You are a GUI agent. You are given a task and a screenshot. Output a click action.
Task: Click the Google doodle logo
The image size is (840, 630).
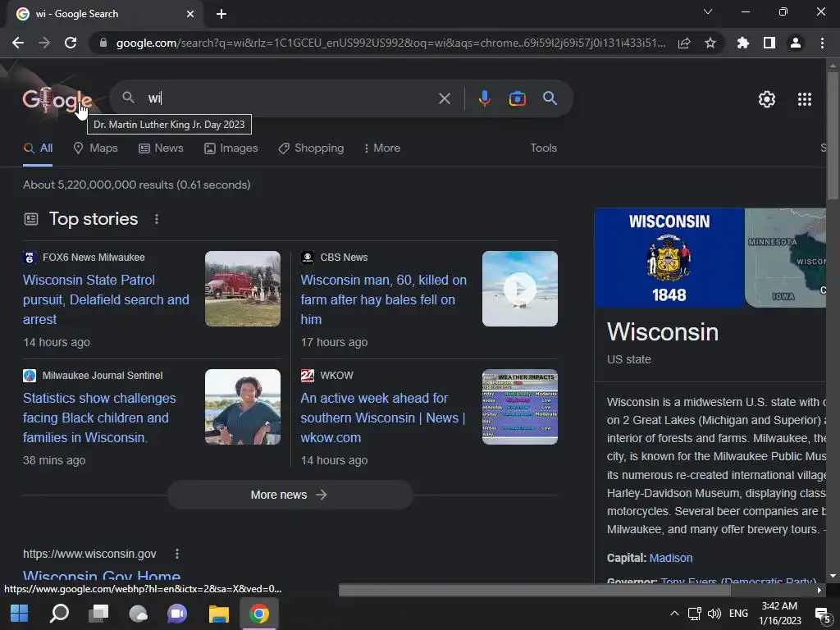click(x=57, y=99)
